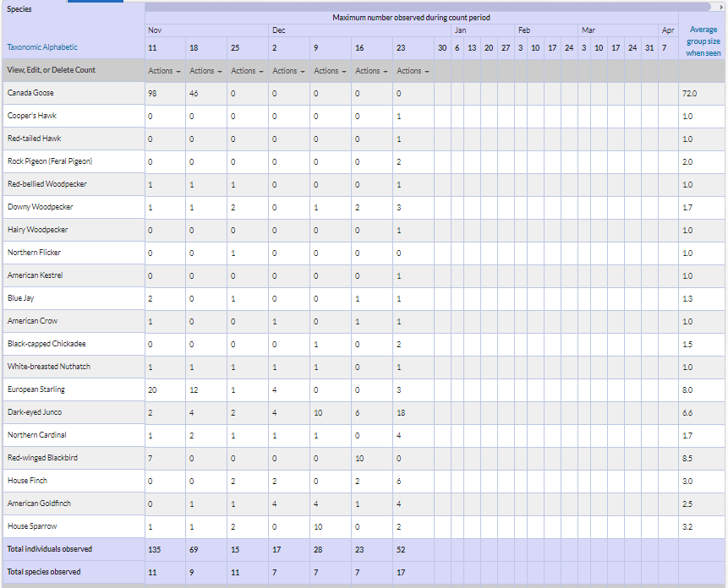Image resolution: width=728 pixels, height=588 pixels.
Task: Click Average group size when seen link
Action: (x=703, y=41)
